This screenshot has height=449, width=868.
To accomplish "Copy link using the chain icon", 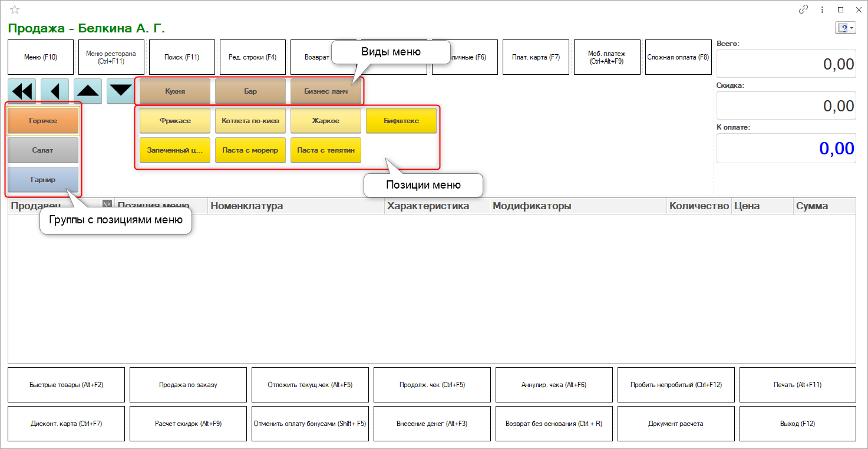I will pos(803,9).
